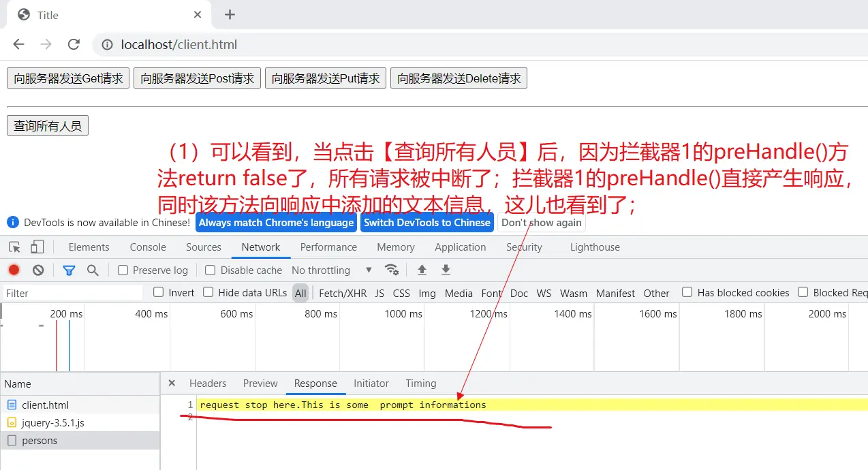The image size is (868, 470).
Task: View the Initiator tab
Action: pyautogui.click(x=371, y=383)
